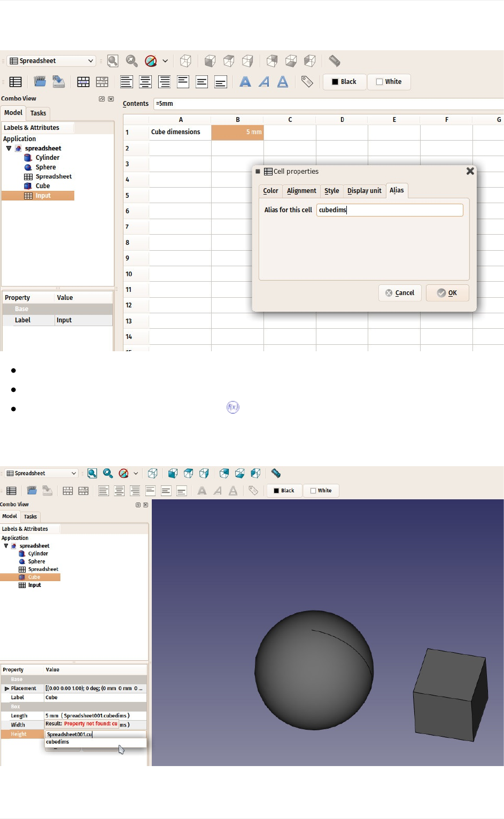Image resolution: width=504 pixels, height=819 pixels.
Task: Split cell icon in top screenshot toolbar
Action: pyautogui.click(x=102, y=82)
